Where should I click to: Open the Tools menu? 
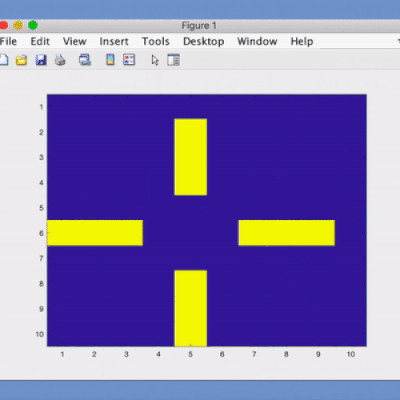tap(156, 41)
